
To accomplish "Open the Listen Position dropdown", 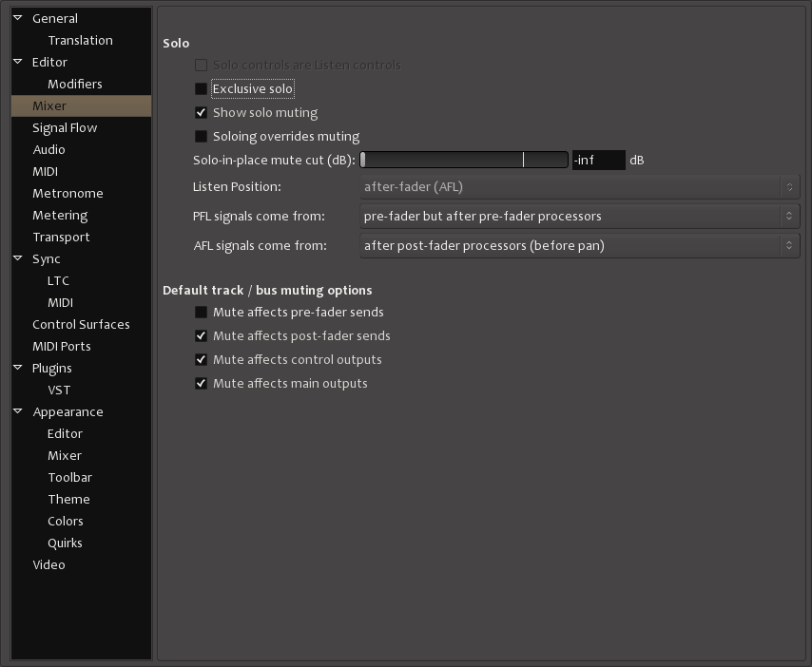I will [x=579, y=187].
